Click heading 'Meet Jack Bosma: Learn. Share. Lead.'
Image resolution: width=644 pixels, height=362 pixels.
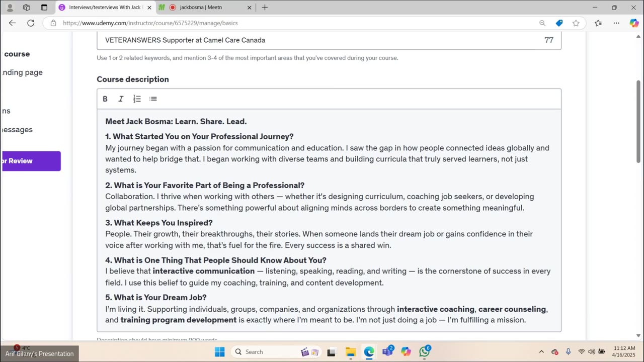point(176,122)
